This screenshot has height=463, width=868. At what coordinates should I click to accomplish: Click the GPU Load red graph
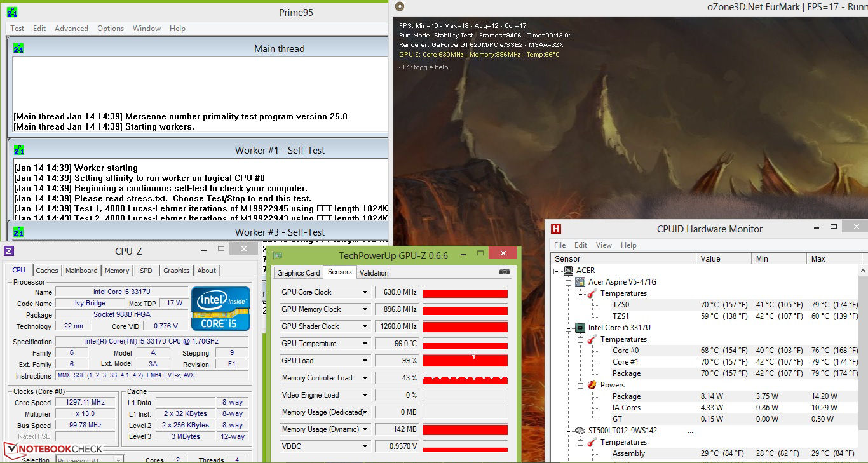[x=465, y=361]
